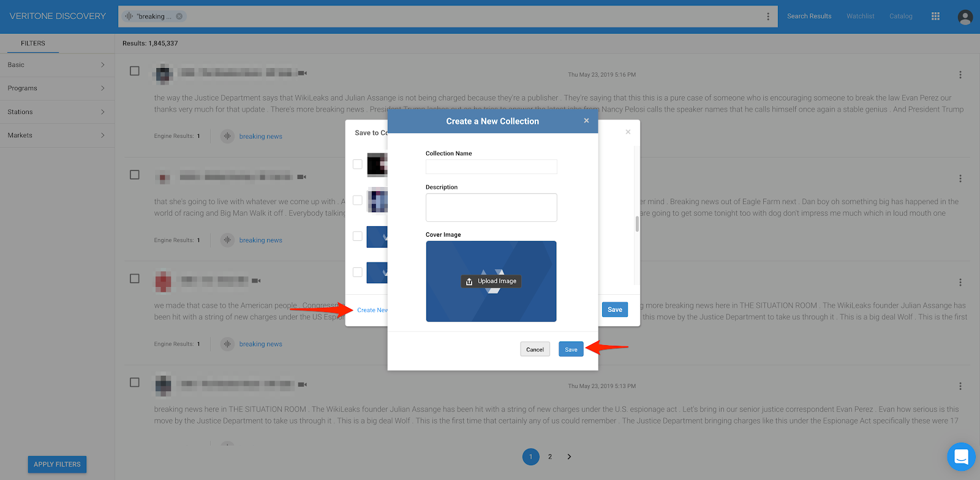
Task: Click the second collection thumbnail in the list
Action: 377,200
